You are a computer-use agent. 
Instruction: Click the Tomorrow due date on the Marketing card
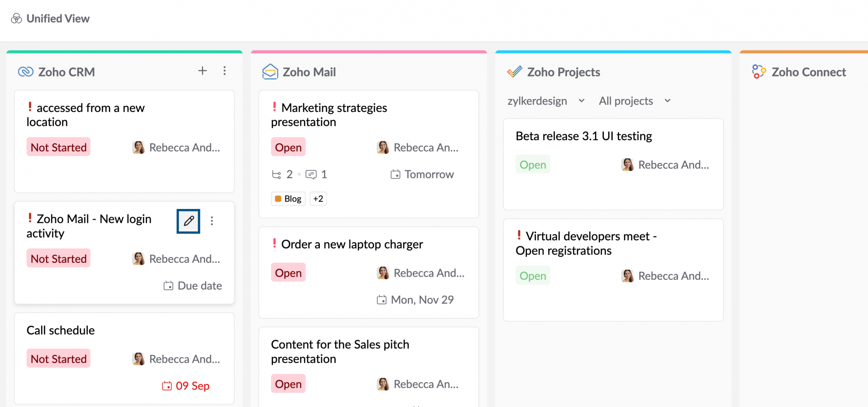pos(422,175)
